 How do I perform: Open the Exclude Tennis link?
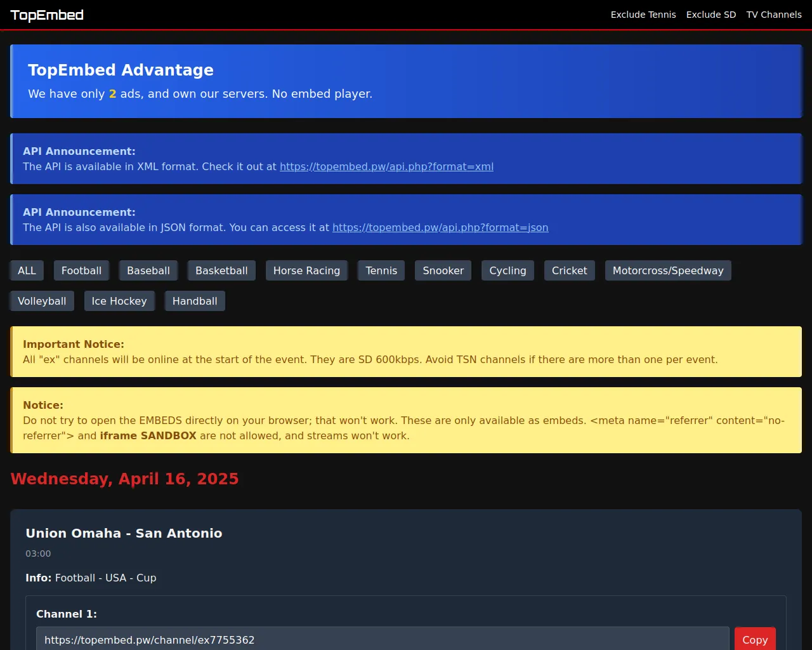(643, 15)
